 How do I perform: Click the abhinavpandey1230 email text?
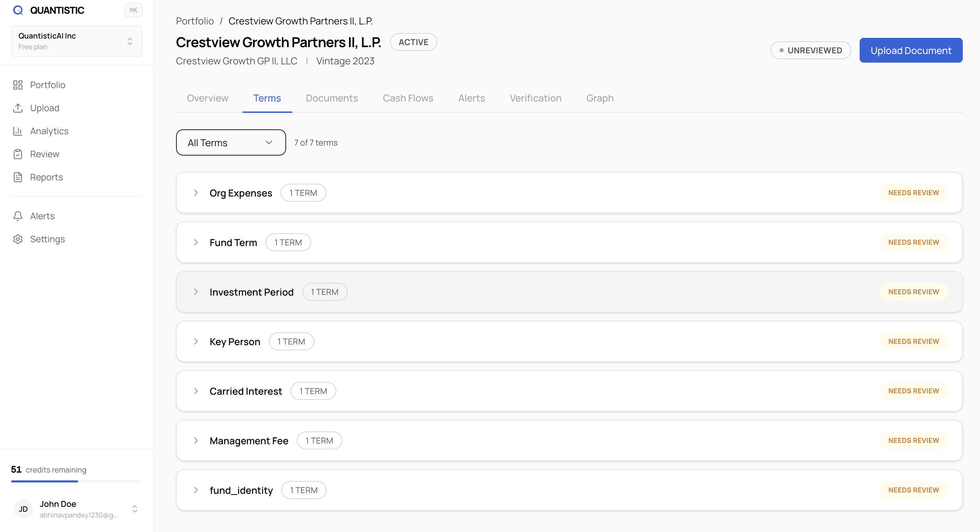(78, 515)
